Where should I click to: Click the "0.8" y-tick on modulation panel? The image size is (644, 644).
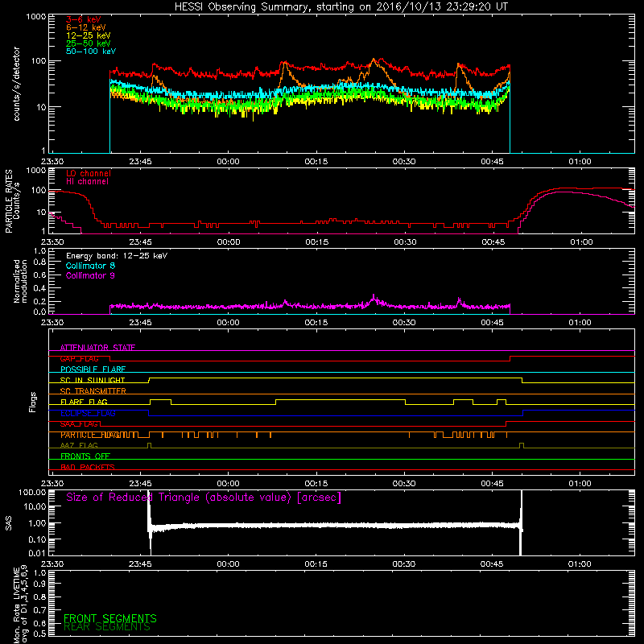click(x=39, y=262)
